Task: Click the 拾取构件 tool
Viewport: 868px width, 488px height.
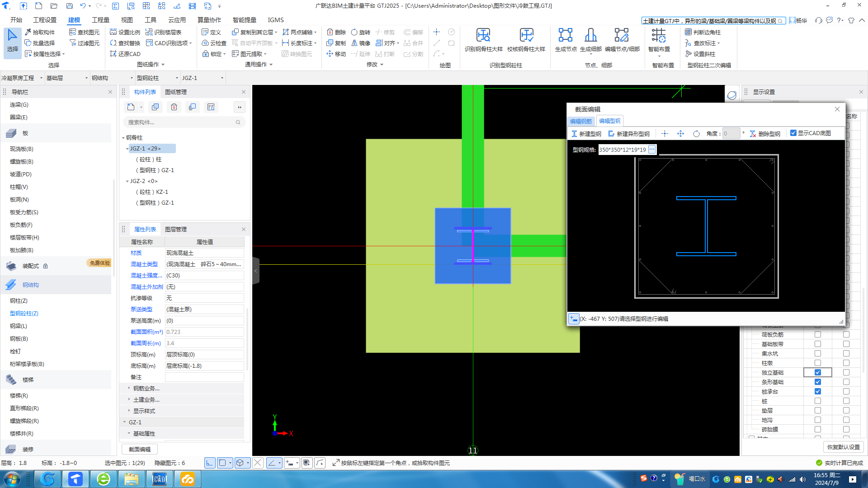Action: pyautogui.click(x=40, y=32)
